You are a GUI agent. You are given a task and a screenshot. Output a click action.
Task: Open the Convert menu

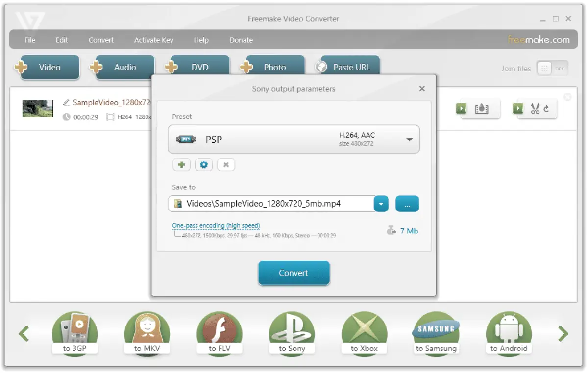click(101, 40)
